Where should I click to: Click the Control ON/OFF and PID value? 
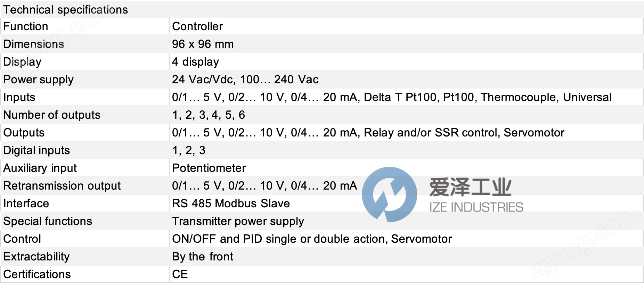click(312, 239)
